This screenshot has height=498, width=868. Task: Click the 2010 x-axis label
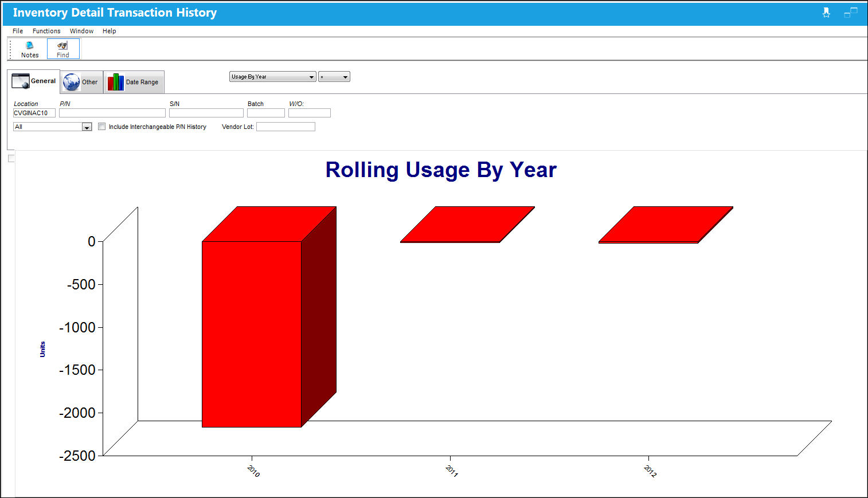click(x=253, y=471)
